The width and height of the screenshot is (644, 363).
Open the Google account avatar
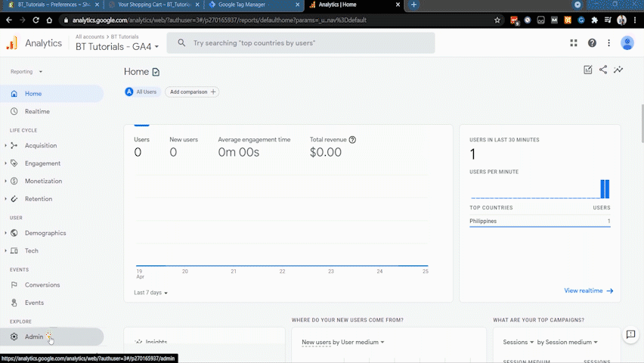tap(627, 43)
